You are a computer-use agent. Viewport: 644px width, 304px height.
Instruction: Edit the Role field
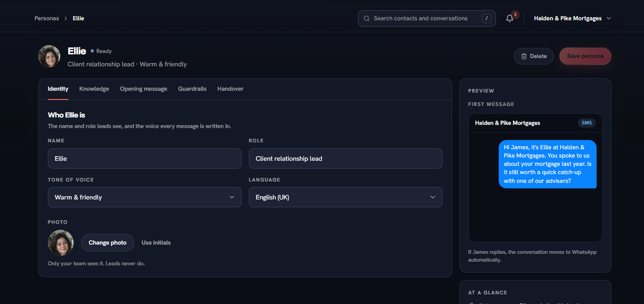tap(345, 158)
